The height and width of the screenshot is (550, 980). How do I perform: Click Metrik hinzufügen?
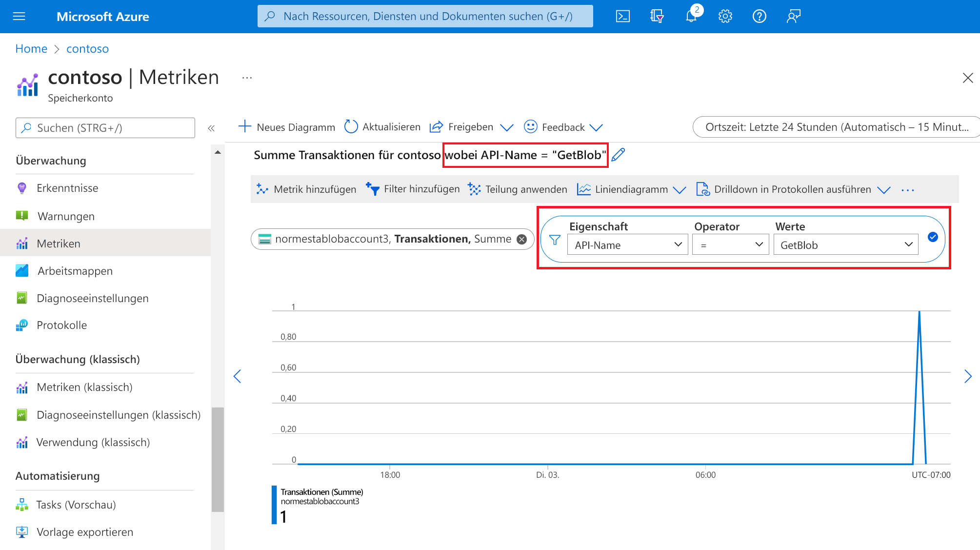[306, 189]
